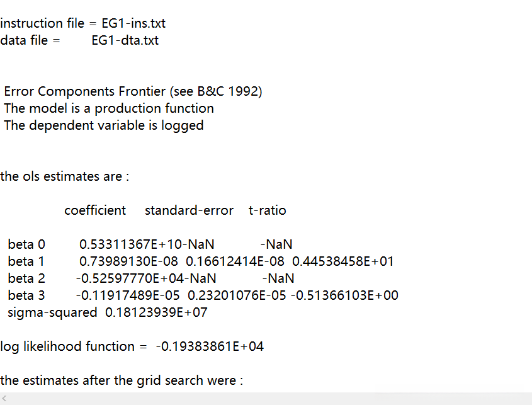532x405 pixels.
Task: Click the 'coefficient' column header
Action: coord(95,210)
